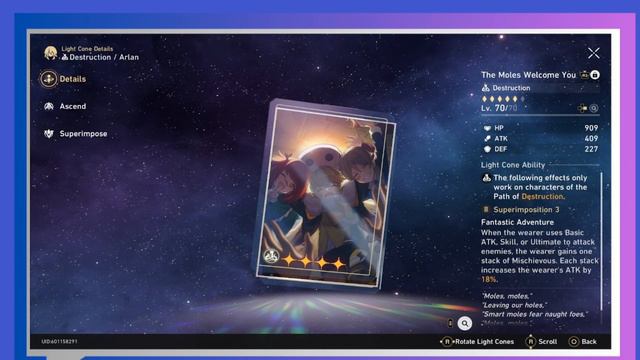Click the ability description scrollbar

pyautogui.click(x=602, y=241)
